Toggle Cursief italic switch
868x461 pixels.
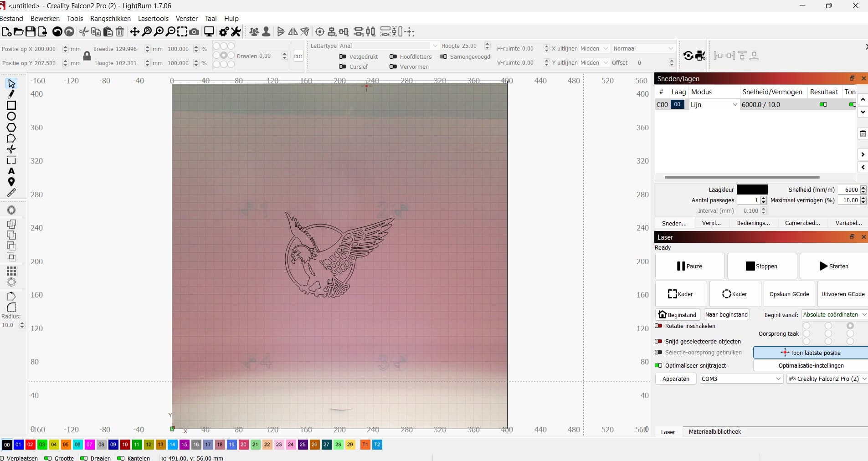pyautogui.click(x=343, y=67)
